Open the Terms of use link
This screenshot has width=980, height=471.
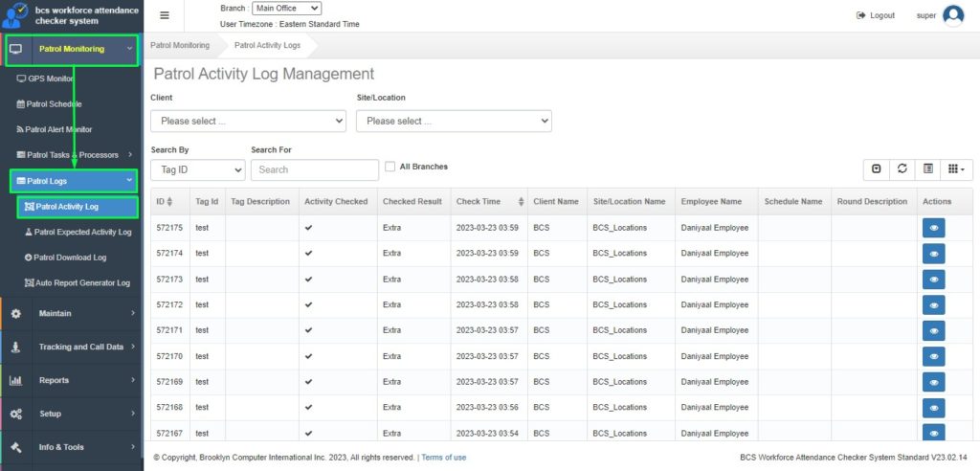pyautogui.click(x=444, y=458)
